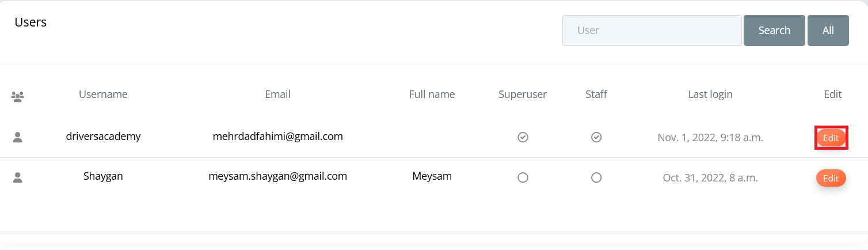868x250 pixels.
Task: Toggle Superuser check for driversacademy
Action: tap(523, 137)
